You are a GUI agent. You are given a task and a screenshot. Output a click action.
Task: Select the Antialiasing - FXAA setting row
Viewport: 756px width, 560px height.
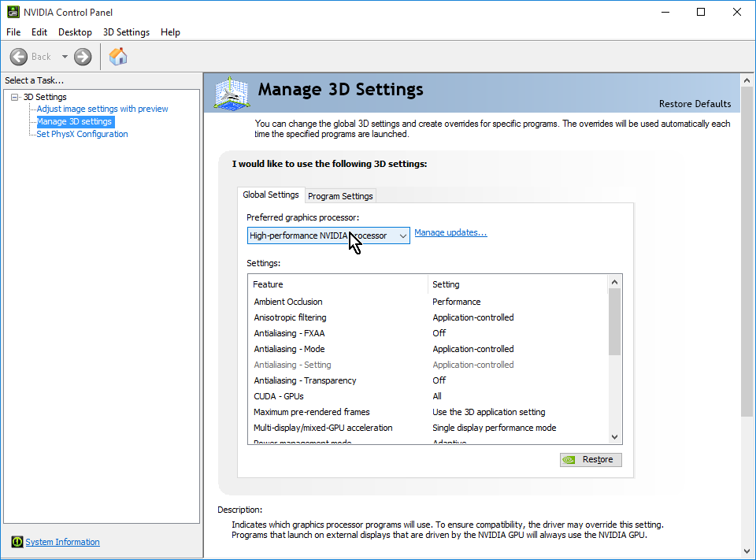289,333
